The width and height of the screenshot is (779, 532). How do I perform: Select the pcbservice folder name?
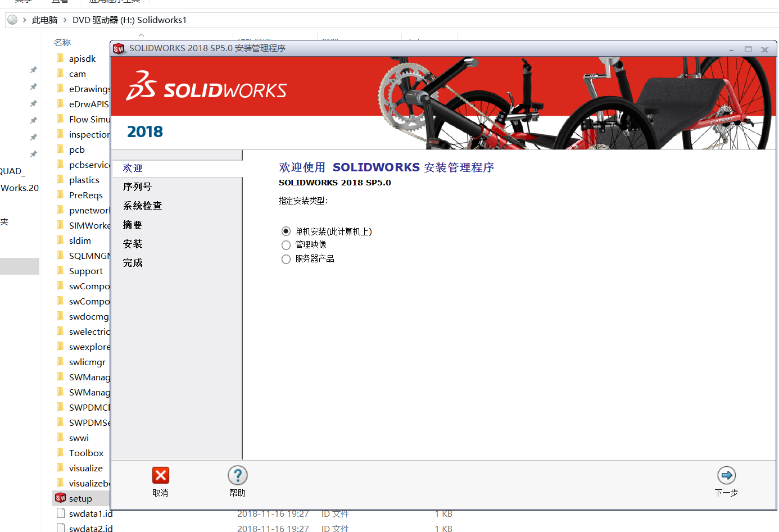[89, 165]
